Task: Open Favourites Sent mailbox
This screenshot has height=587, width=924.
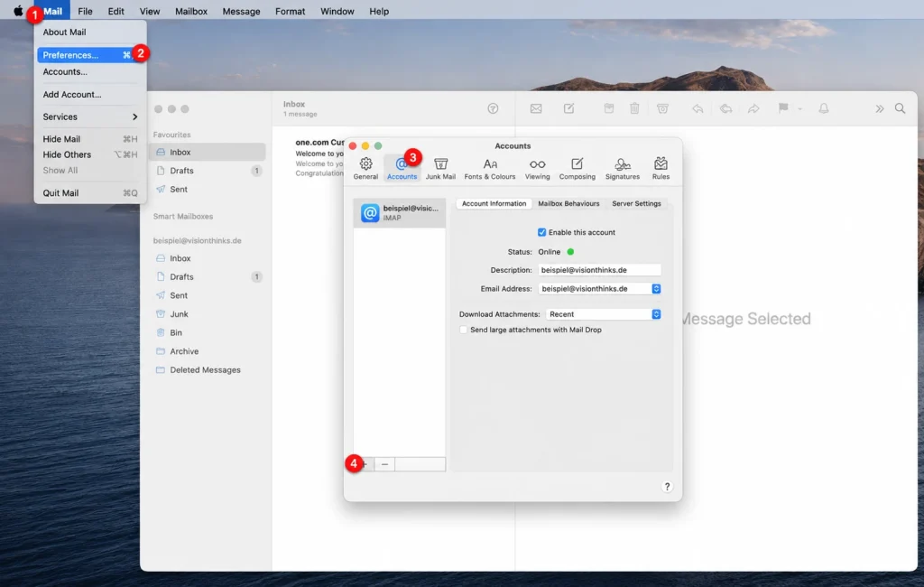Action: click(208, 190)
